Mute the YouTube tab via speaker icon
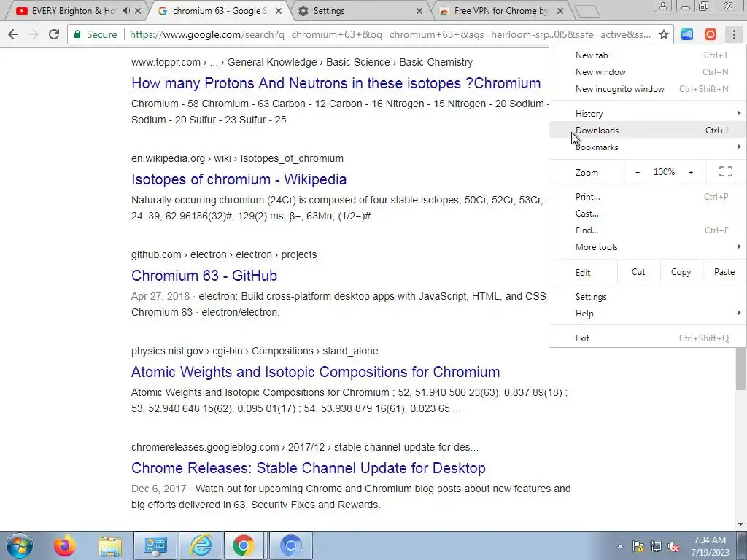Viewport: 747px width, 560px height. [126, 10]
